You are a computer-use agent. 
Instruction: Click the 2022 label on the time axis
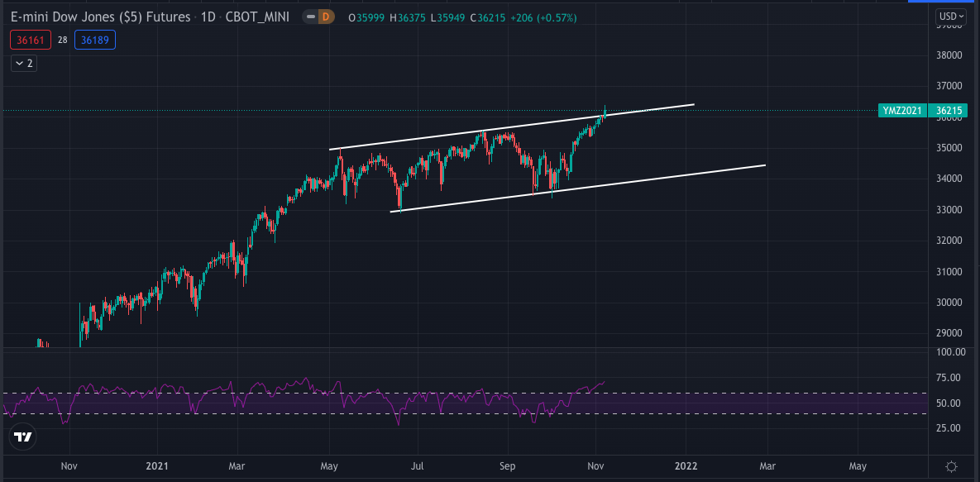[687, 466]
